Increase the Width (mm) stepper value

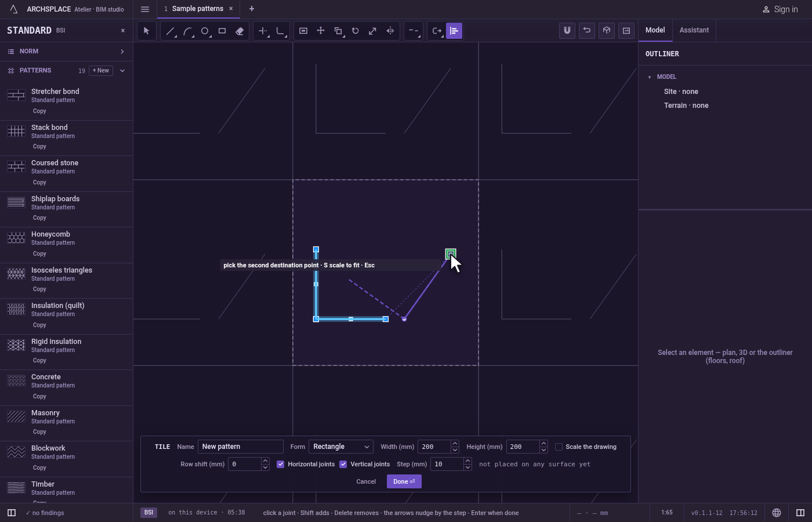click(x=455, y=444)
